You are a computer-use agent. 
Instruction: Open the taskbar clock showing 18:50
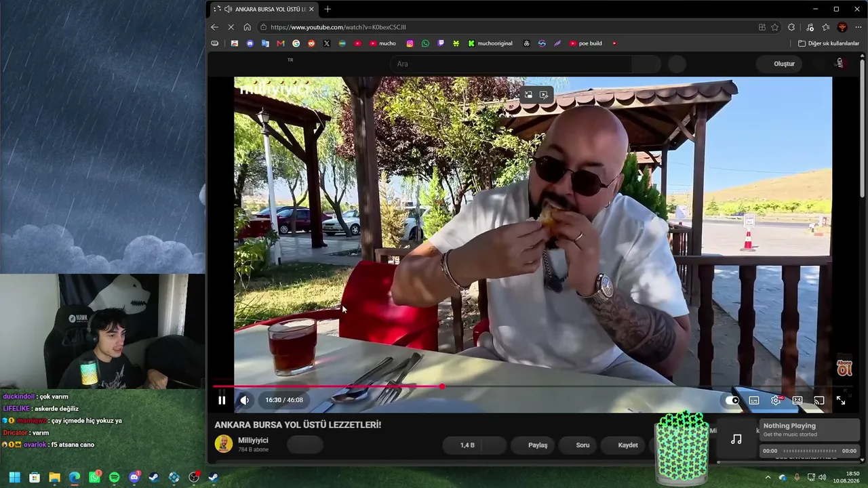[847, 477]
